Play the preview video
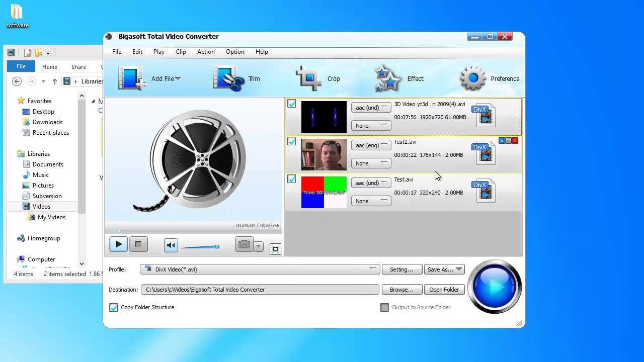 [x=119, y=245]
